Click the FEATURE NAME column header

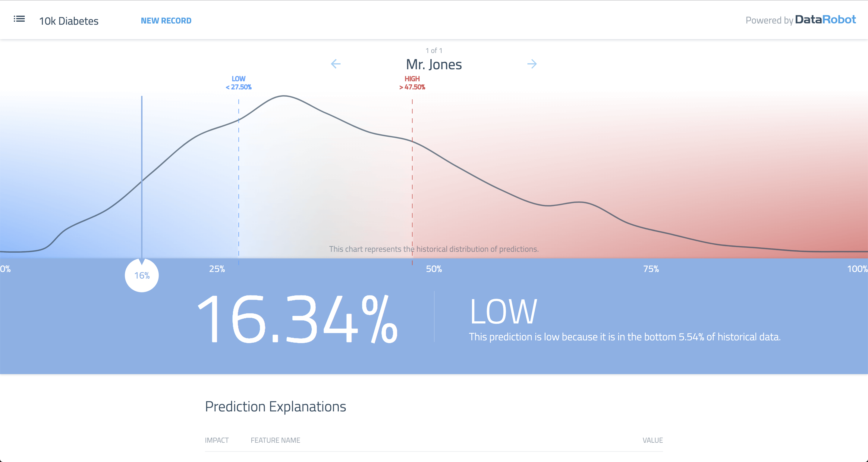coord(275,440)
